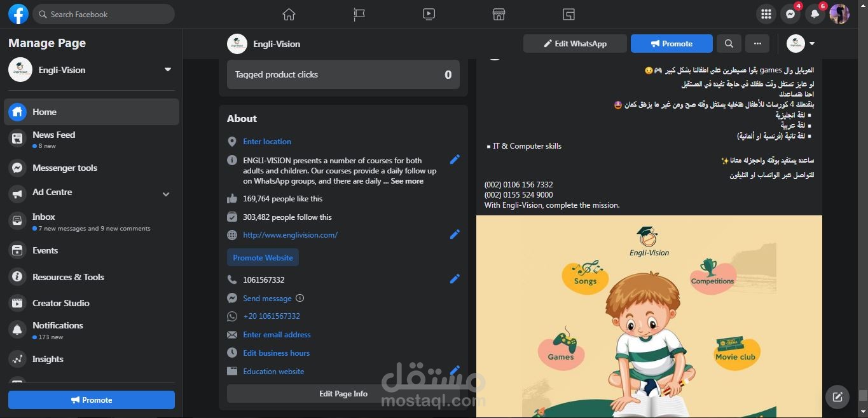
Task: Click the Send message link
Action: [x=267, y=299]
